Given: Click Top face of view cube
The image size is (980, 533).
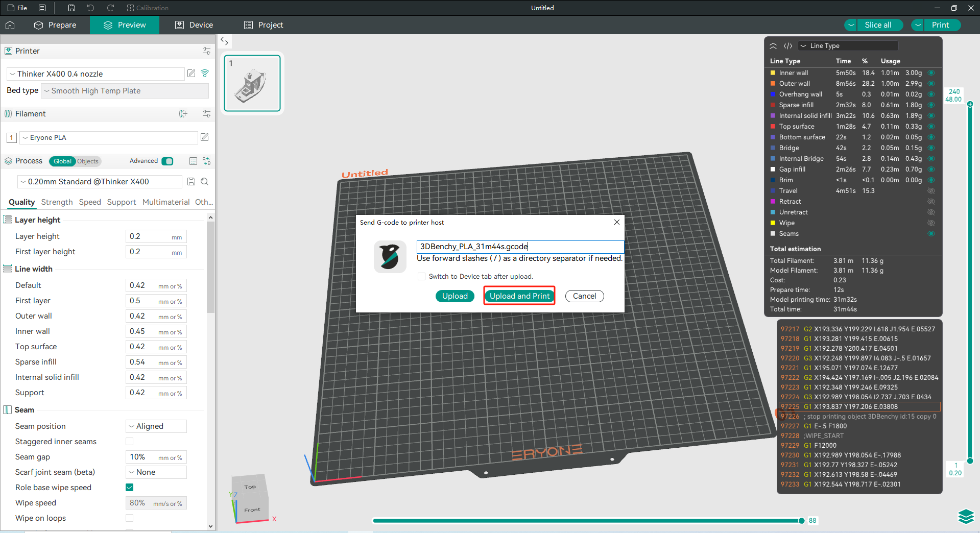Looking at the screenshot, I should (250, 487).
